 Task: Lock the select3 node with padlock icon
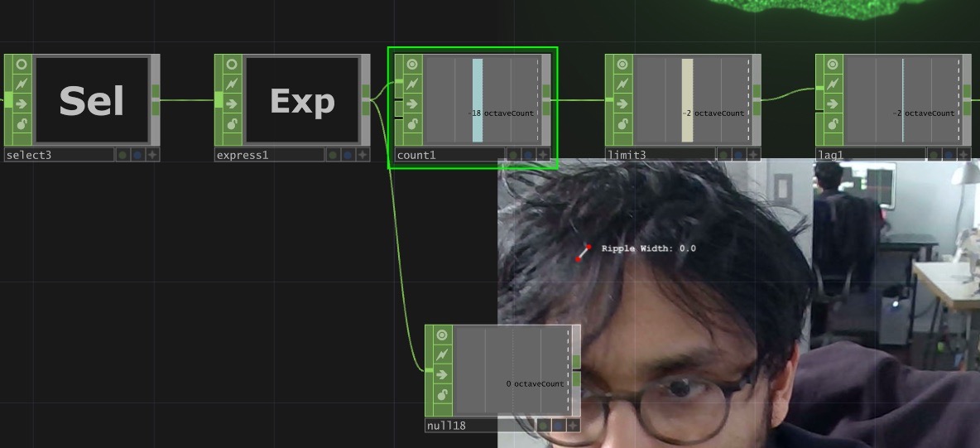click(x=22, y=124)
